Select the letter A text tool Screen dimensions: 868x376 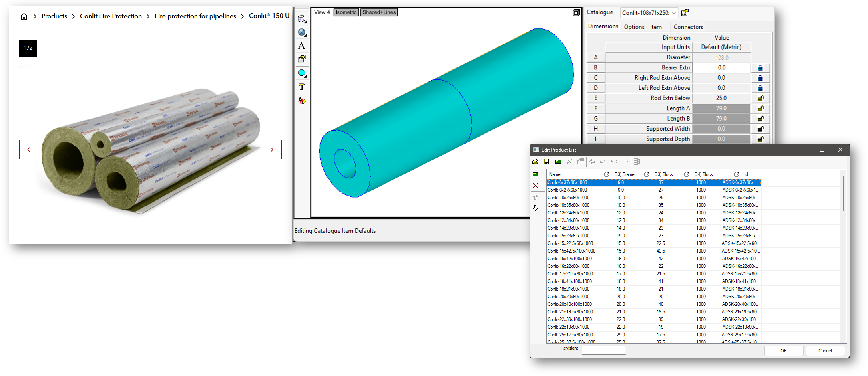click(302, 46)
